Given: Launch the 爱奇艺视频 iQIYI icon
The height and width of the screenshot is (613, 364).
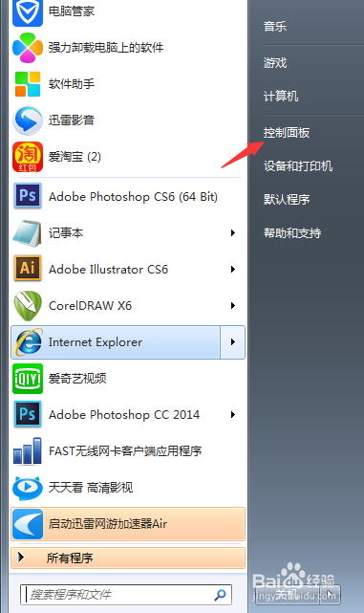Looking at the screenshot, I should 28,379.
